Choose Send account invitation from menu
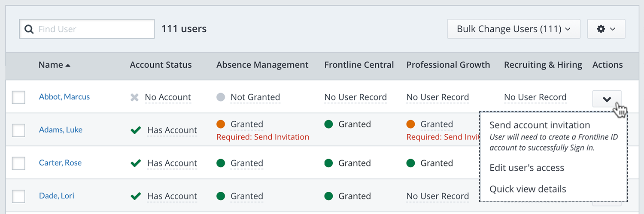 540,125
